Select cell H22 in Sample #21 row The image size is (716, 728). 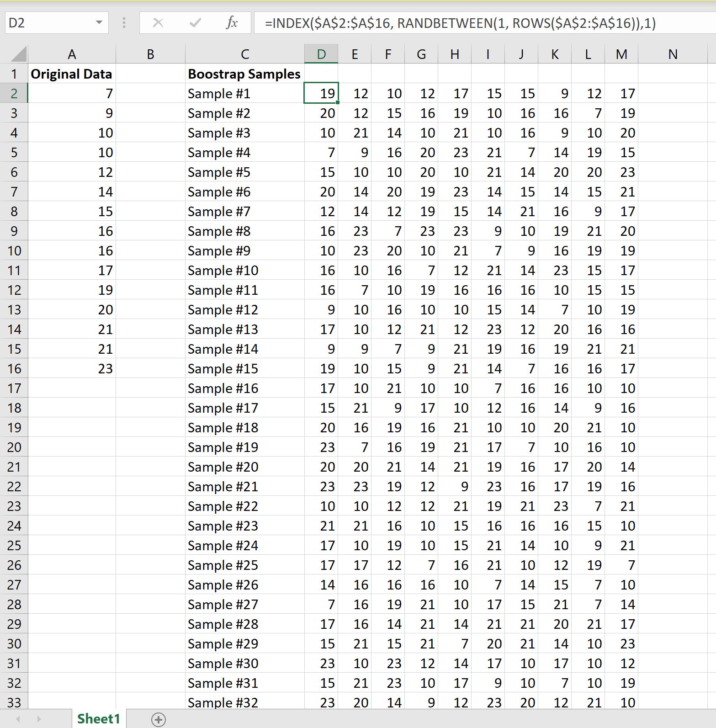(455, 486)
